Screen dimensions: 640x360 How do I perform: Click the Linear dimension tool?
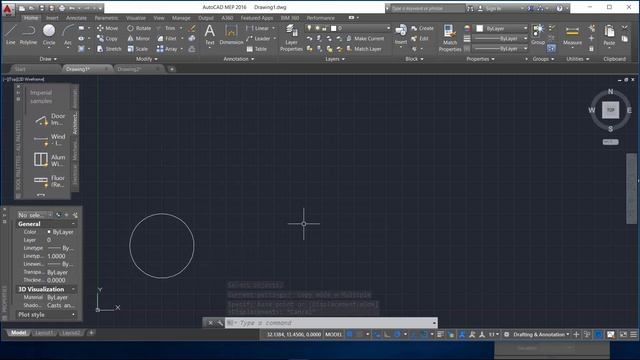pyautogui.click(x=258, y=28)
